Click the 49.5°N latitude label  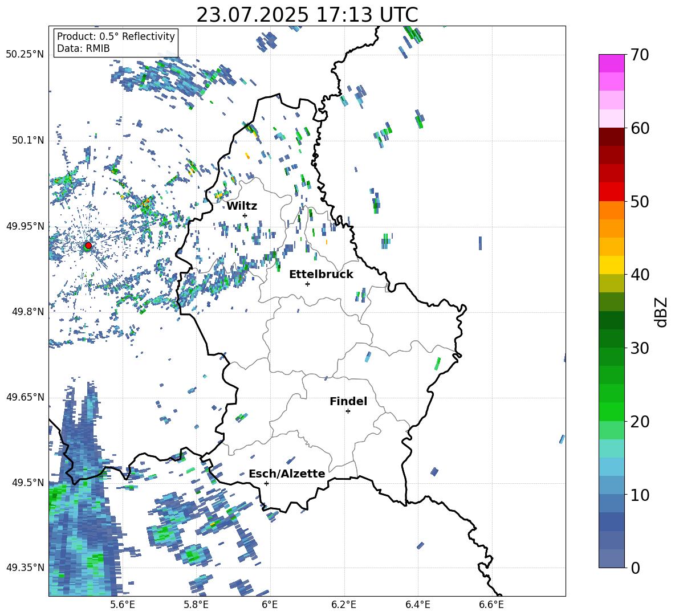28,482
